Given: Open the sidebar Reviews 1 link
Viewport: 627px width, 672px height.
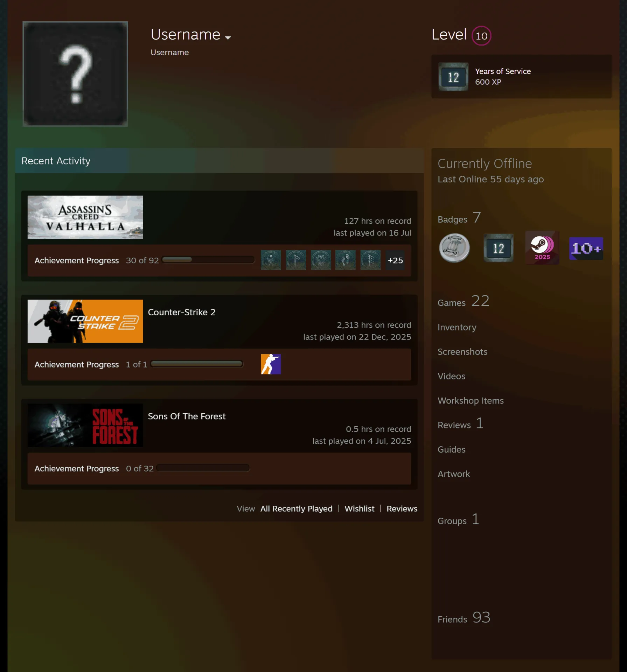Looking at the screenshot, I should click(460, 424).
